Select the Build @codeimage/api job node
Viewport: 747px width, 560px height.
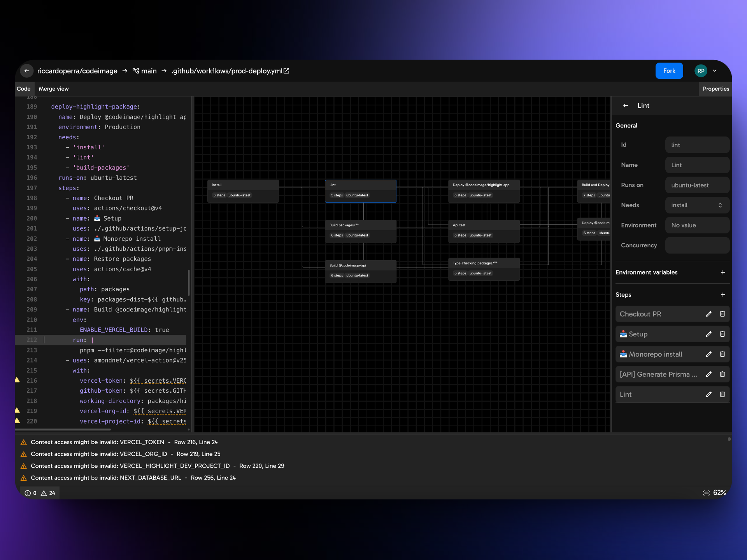pyautogui.click(x=361, y=271)
